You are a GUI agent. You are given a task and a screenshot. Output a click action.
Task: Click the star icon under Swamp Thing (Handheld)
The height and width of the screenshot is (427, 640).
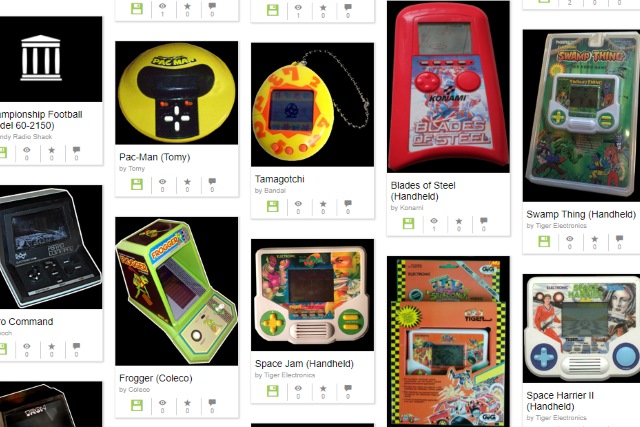coord(594,238)
